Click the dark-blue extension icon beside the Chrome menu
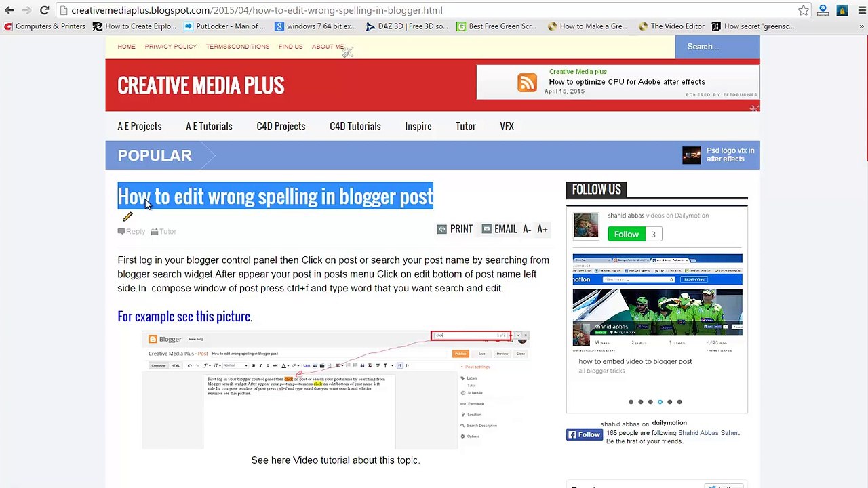The image size is (868, 488). pos(842,10)
